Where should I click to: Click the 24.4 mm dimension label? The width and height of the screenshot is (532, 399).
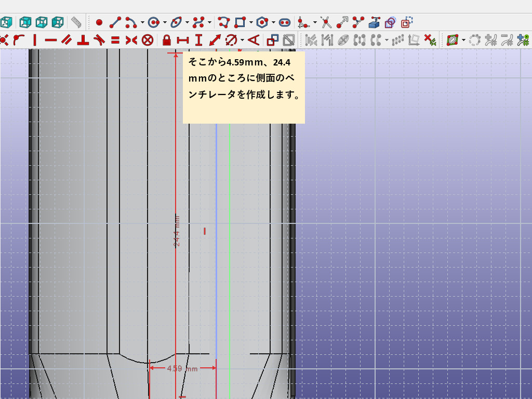tap(177, 231)
